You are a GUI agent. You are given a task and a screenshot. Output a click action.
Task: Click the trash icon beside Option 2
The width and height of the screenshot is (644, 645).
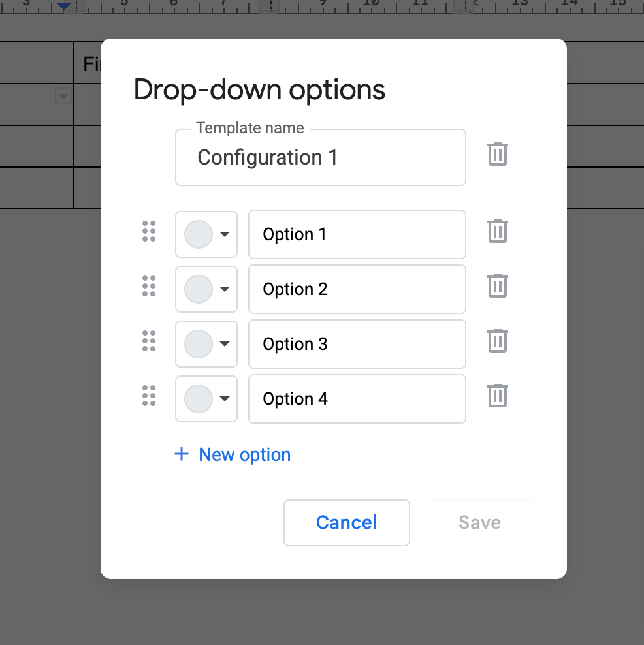497,285
